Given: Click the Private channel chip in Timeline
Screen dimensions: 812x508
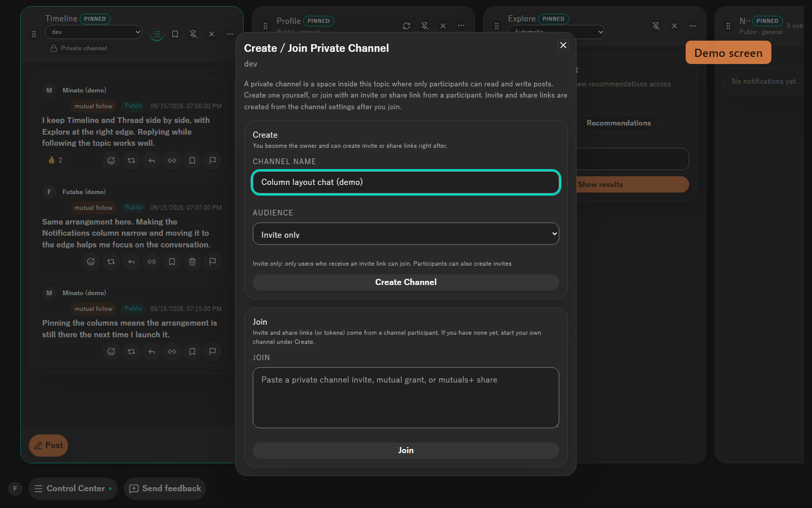Looking at the screenshot, I should click(79, 48).
